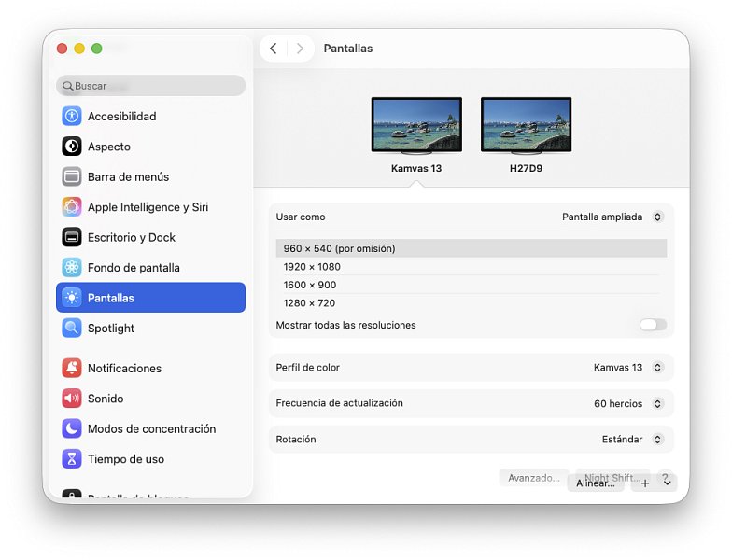Click the Buscar search field
This screenshot has height=560, width=732.
[x=151, y=86]
